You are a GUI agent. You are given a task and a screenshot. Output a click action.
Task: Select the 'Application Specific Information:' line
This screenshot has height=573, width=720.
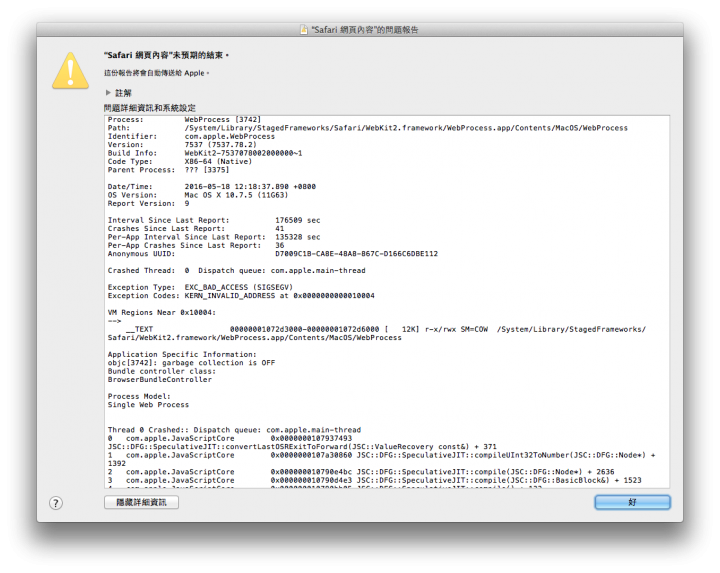click(x=182, y=354)
